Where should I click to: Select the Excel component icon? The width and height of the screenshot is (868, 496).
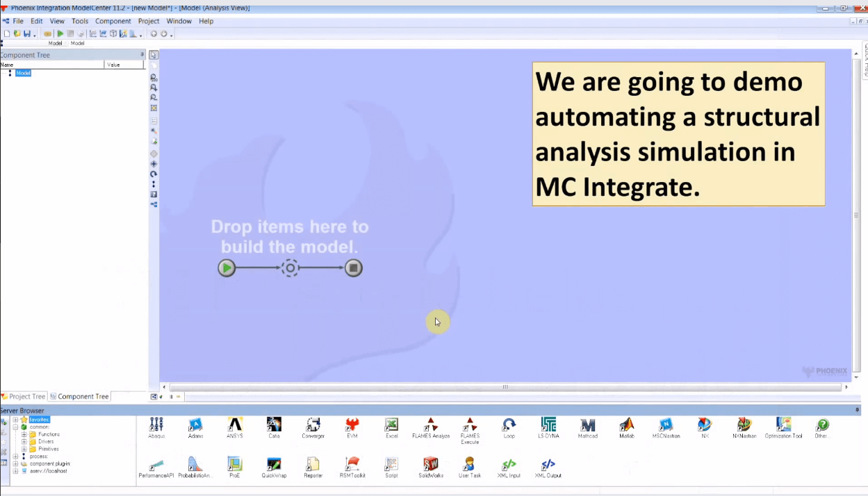[391, 424]
